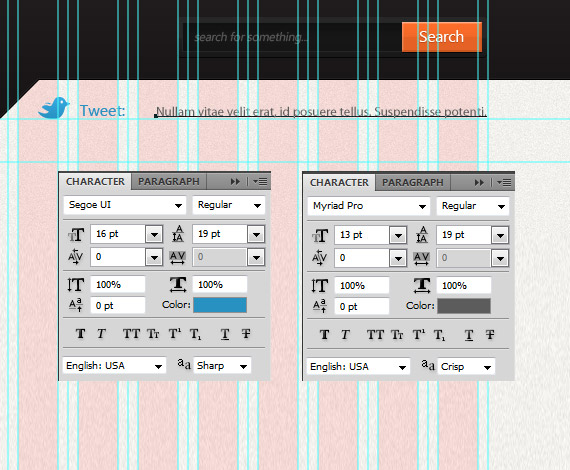Viewport: 570px width, 470px height.
Task: Open 19 pt leading dropdown in Myriad Pro panel
Action: coord(500,235)
